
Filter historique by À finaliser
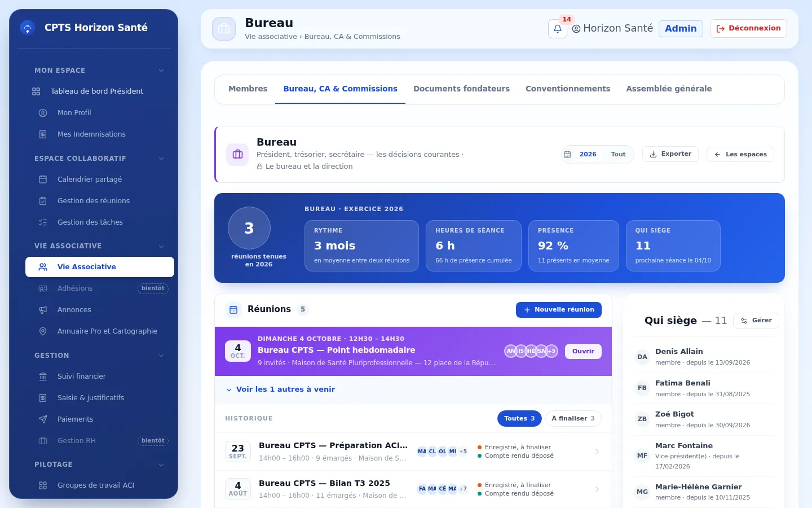(x=573, y=418)
